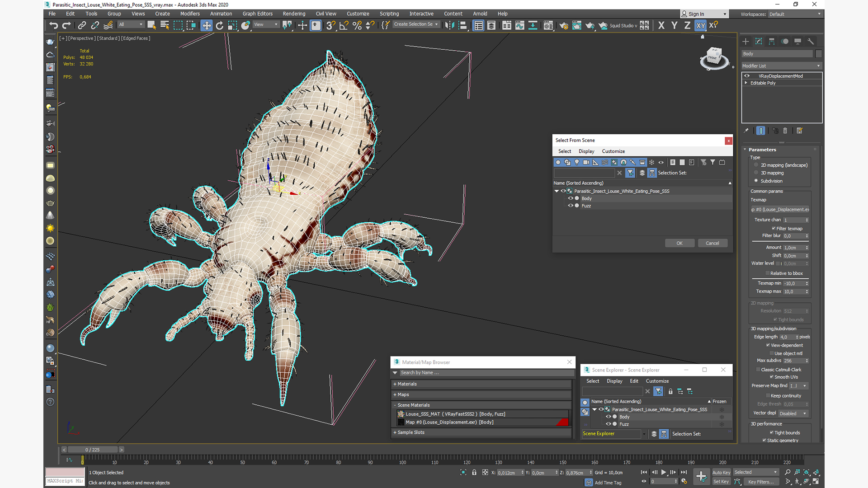This screenshot has height=488, width=868.
Task: Click OK button in Select From Scene dialog
Action: tap(679, 243)
